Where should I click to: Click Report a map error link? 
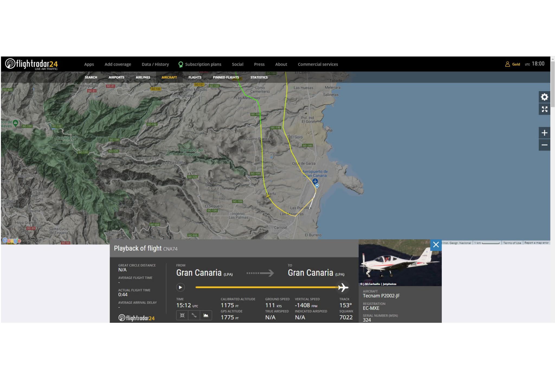click(x=536, y=243)
